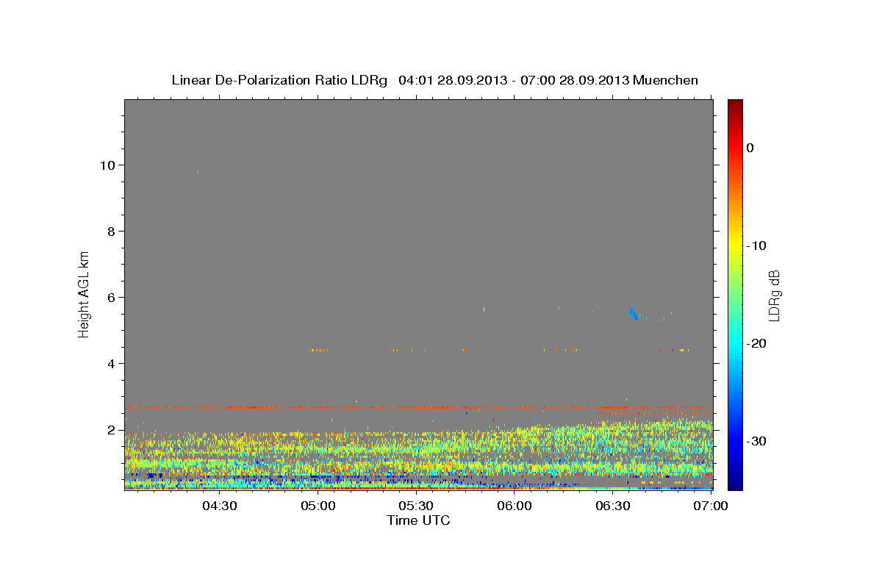Click the 'Height AGL km' axis label
The height and width of the screenshot is (588, 882).
pyautogui.click(x=84, y=294)
